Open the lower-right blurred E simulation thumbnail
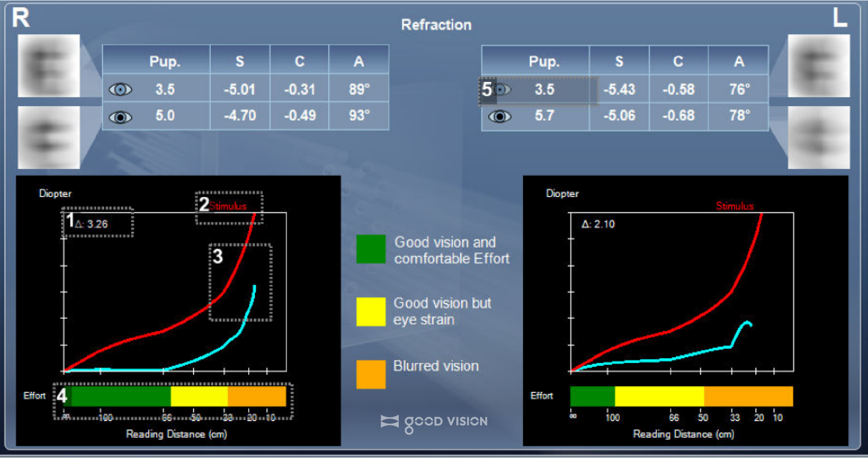The width and height of the screenshot is (868, 458). (819, 137)
